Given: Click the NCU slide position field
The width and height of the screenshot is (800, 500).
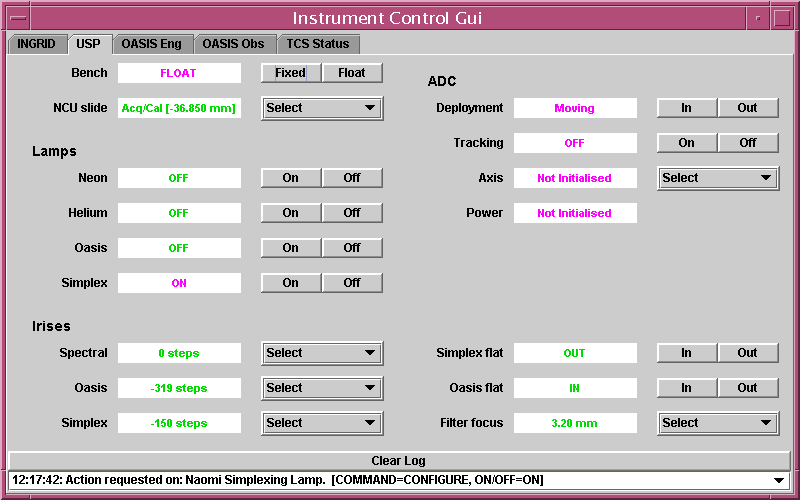Looking at the screenshot, I should (x=179, y=108).
